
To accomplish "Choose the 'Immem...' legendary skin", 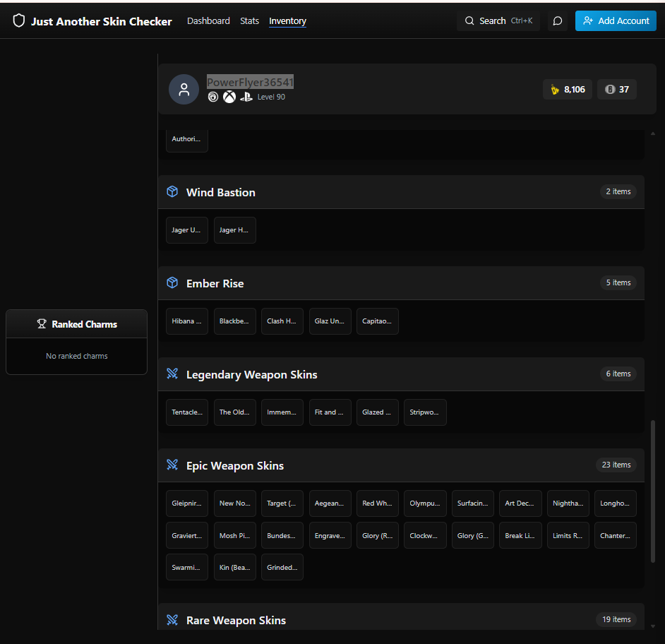I will (x=282, y=412).
